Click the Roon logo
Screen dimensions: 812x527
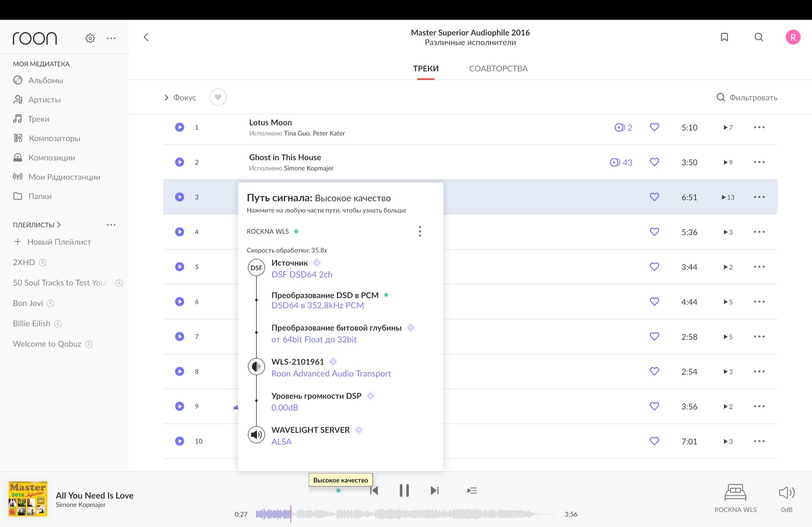(35, 38)
